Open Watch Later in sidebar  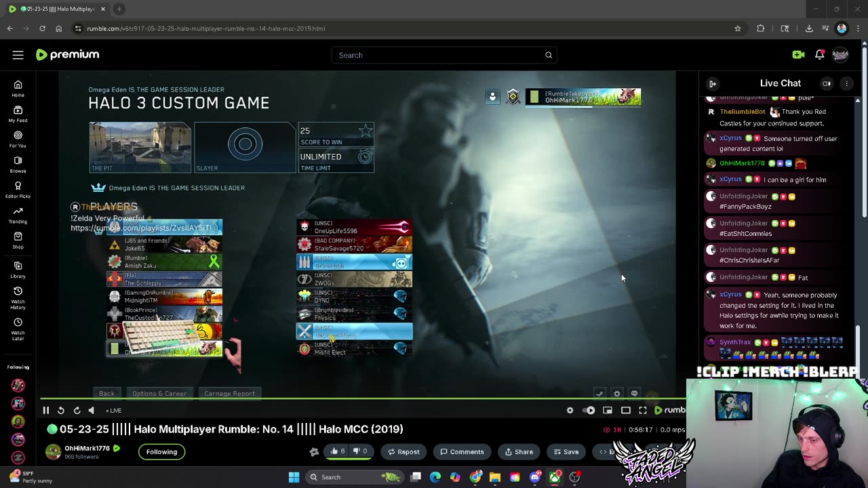pos(18,329)
